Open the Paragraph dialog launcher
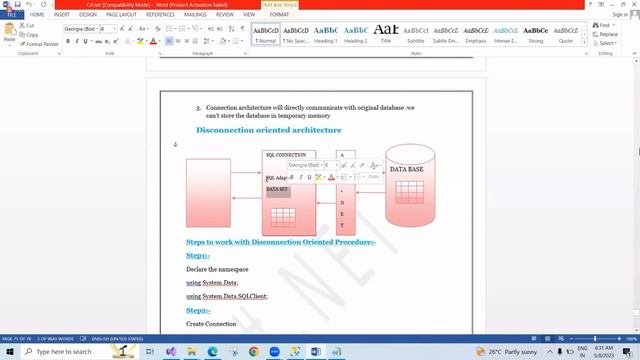Image resolution: width=640 pixels, height=360 pixels. (x=246, y=53)
